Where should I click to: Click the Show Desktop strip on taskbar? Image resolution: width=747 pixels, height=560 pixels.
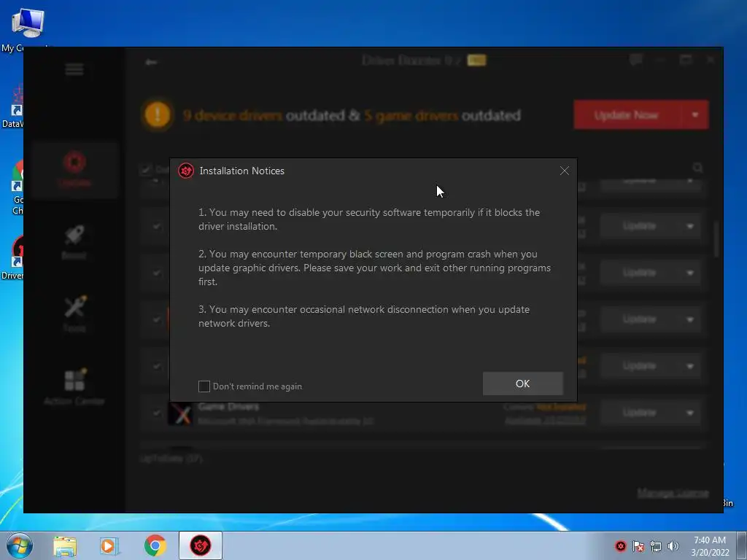click(742, 545)
